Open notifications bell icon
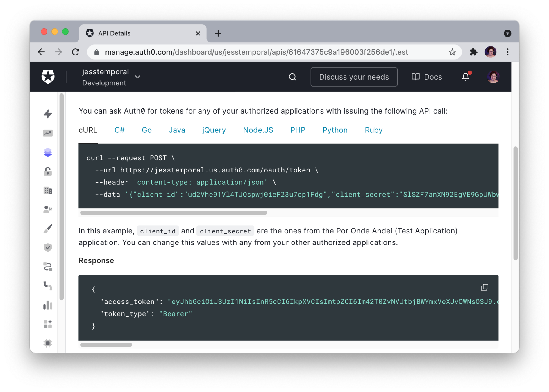 pyautogui.click(x=466, y=77)
